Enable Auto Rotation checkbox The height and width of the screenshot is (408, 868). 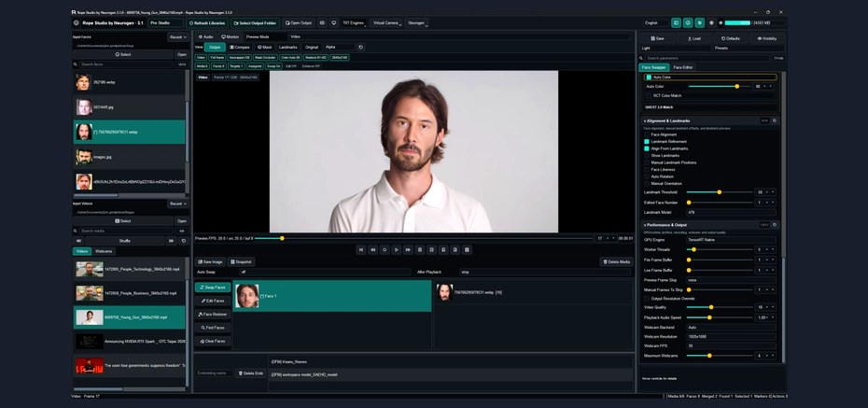click(x=647, y=176)
